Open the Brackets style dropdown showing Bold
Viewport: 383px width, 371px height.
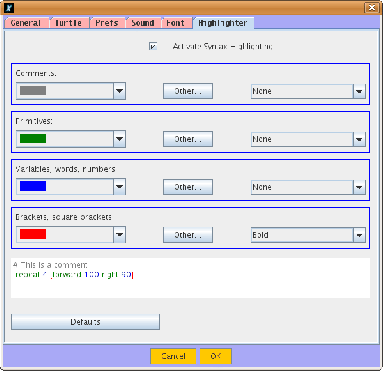[308, 235]
